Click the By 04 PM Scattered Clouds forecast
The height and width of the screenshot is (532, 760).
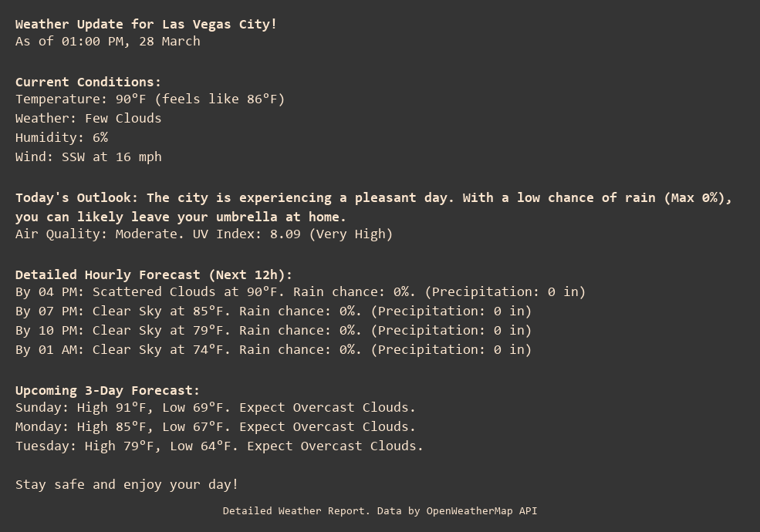coord(300,291)
